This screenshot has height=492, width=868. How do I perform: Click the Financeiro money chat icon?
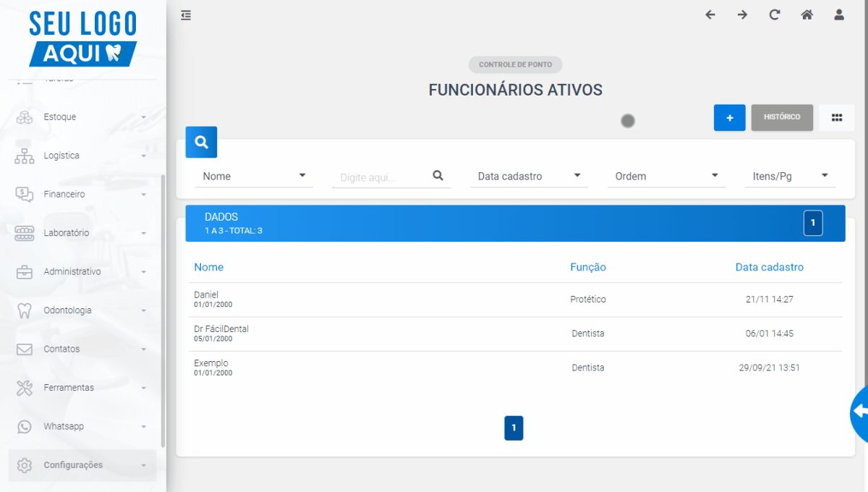tap(25, 194)
